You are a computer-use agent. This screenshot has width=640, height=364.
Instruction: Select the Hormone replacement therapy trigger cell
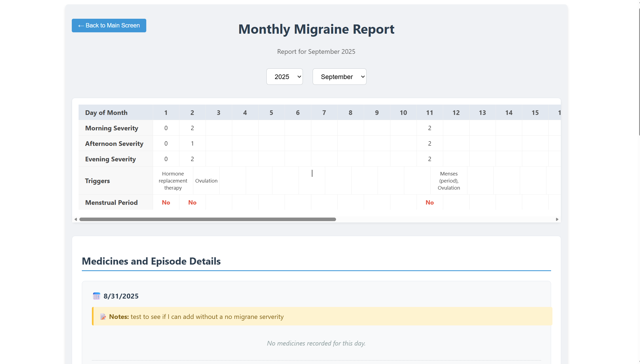point(173,180)
